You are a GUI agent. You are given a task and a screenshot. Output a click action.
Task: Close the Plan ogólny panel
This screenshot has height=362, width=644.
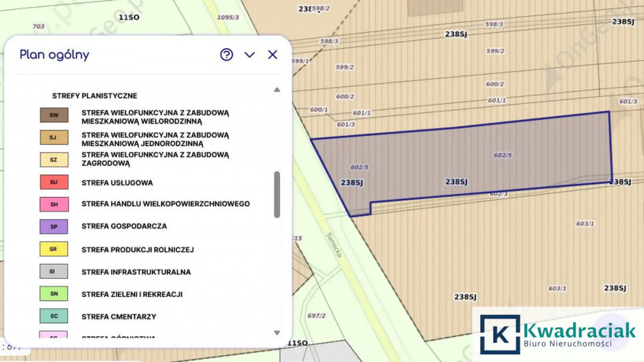point(272,55)
